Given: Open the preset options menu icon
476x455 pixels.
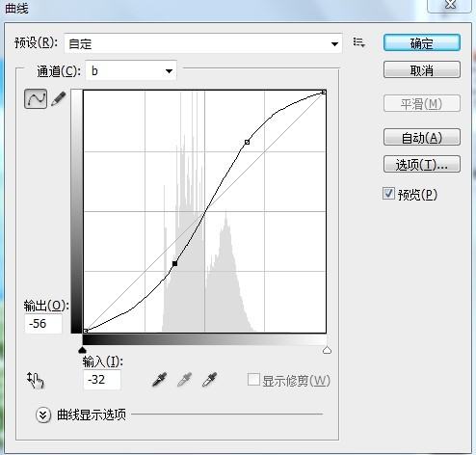Looking at the screenshot, I should [x=358, y=42].
